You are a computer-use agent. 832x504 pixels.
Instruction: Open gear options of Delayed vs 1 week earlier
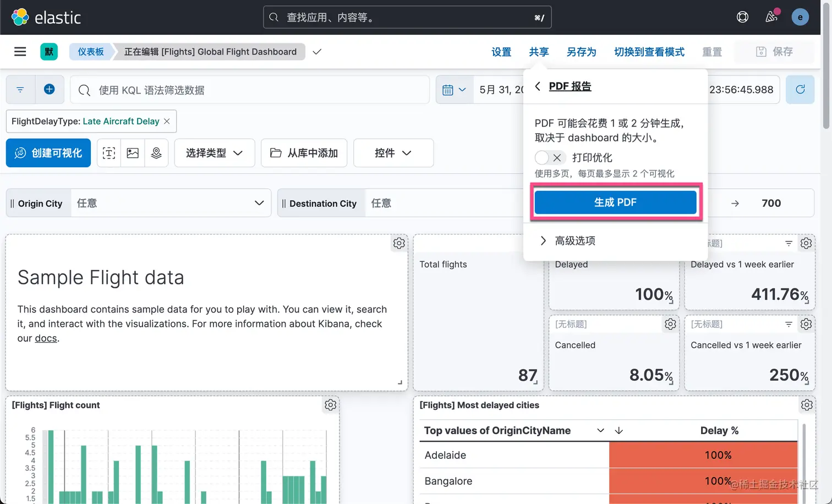pos(806,243)
